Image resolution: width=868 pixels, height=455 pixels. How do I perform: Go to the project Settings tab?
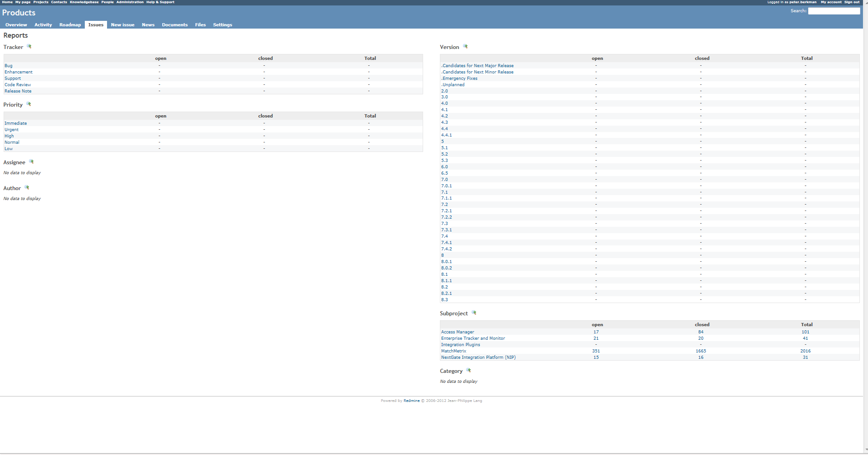[x=222, y=25]
